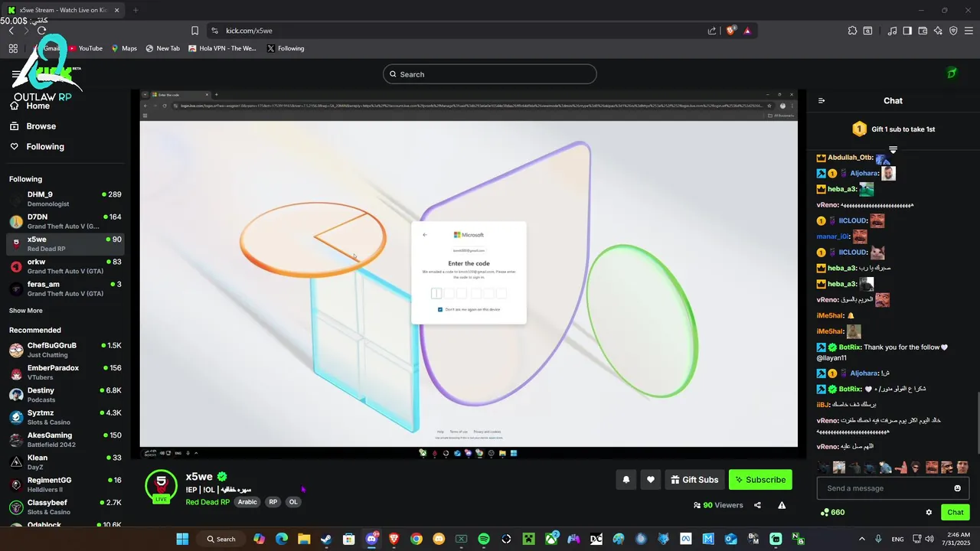Open Steam from the taskbar

click(x=326, y=539)
